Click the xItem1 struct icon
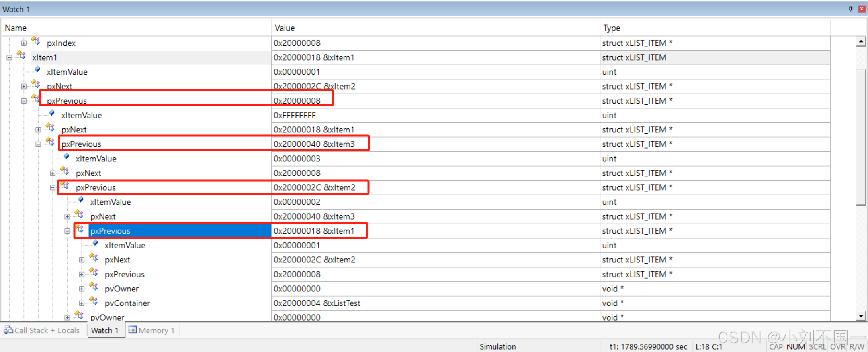This screenshot has width=868, height=352. (21, 55)
